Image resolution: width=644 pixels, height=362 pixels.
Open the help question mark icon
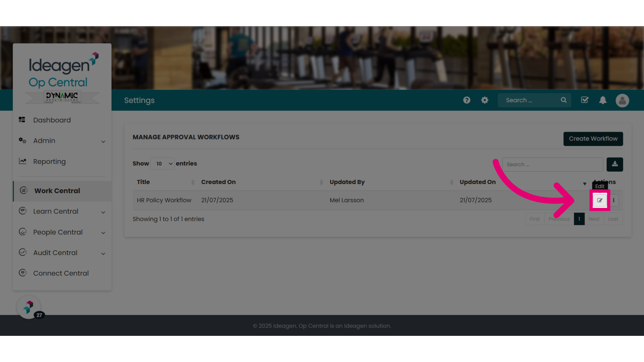[467, 100]
